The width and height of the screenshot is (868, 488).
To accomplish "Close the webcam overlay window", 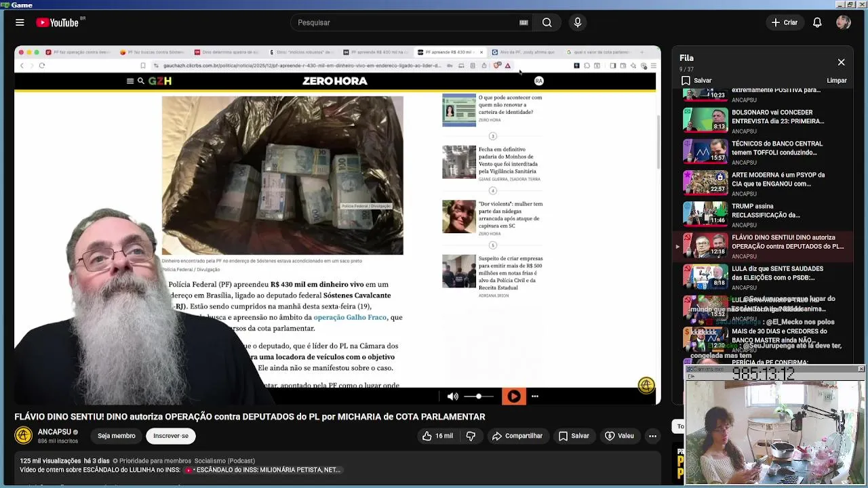I will coord(861,369).
